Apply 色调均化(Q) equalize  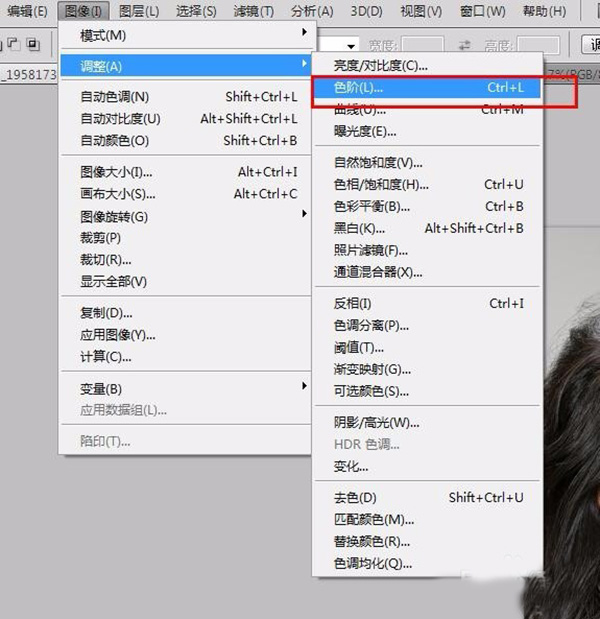[428, 564]
